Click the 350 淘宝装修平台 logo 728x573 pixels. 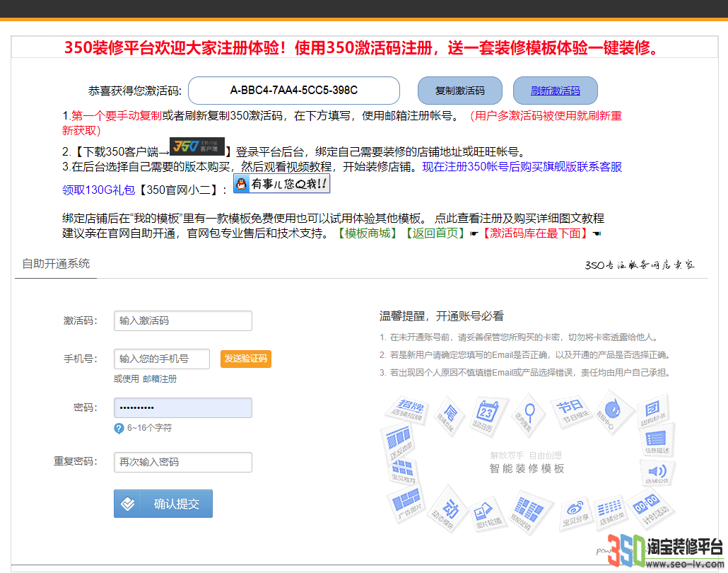click(x=666, y=550)
